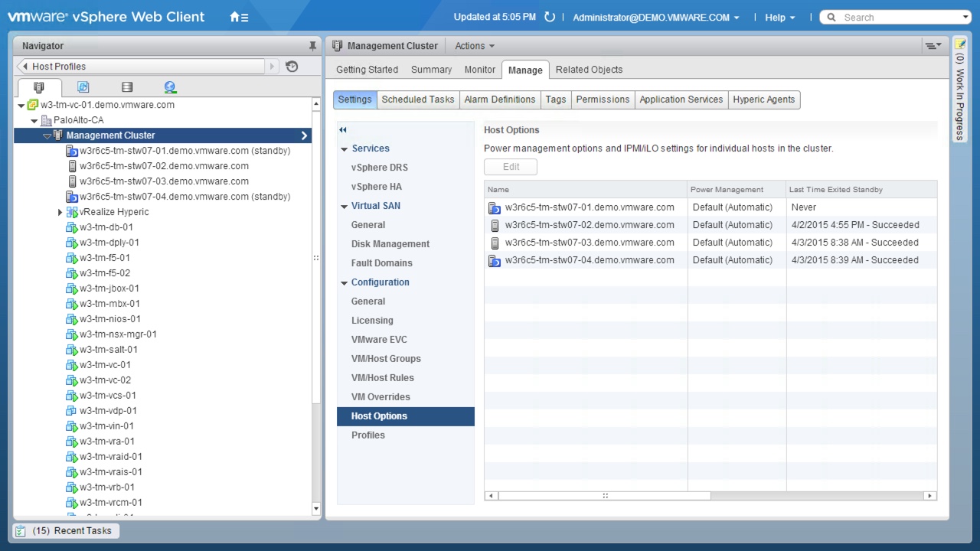Open the Recent Tasks panel
Viewport: 980px width, 551px height.
pyautogui.click(x=64, y=530)
